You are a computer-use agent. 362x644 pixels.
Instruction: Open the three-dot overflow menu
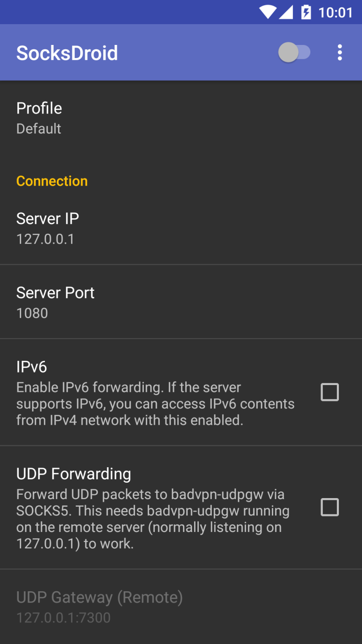click(x=340, y=53)
